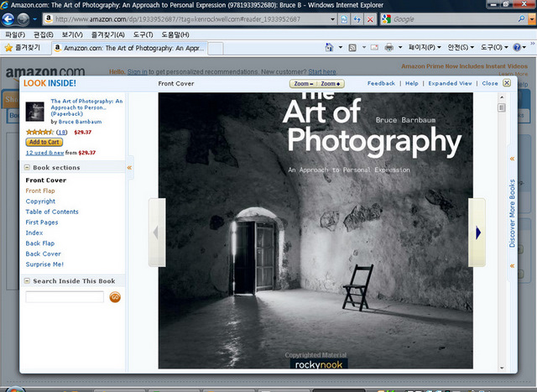537x392 pixels.
Task: Open the 파일(F) menu
Action: click(x=16, y=34)
